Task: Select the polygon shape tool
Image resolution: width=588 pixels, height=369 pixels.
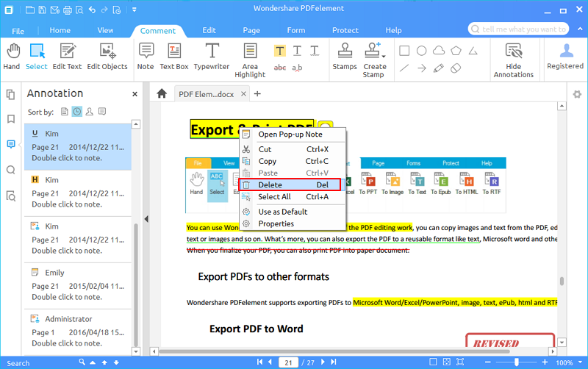Action: (x=456, y=51)
